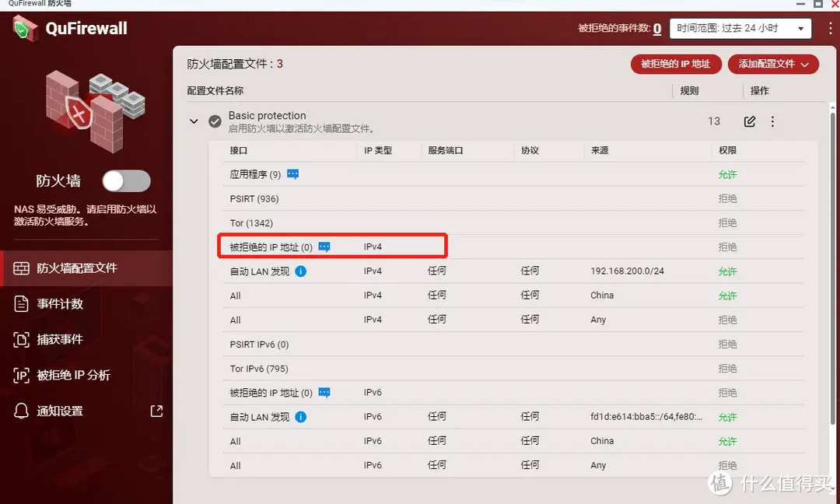Toggle the 防火墙 on/off switch
This screenshot has height=504, width=840.
pos(127,181)
